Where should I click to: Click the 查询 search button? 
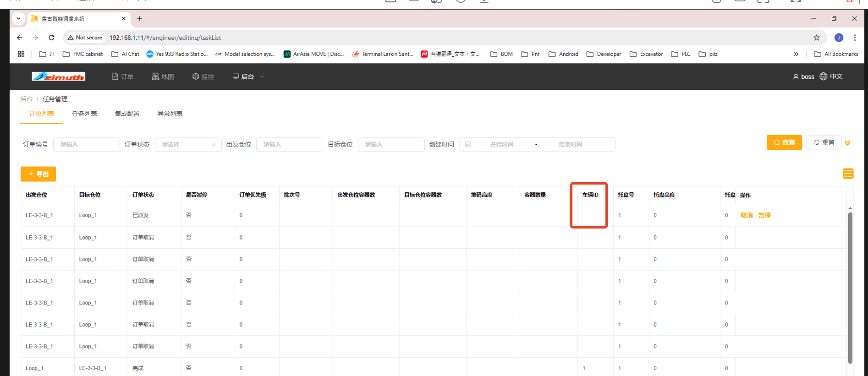click(x=784, y=142)
